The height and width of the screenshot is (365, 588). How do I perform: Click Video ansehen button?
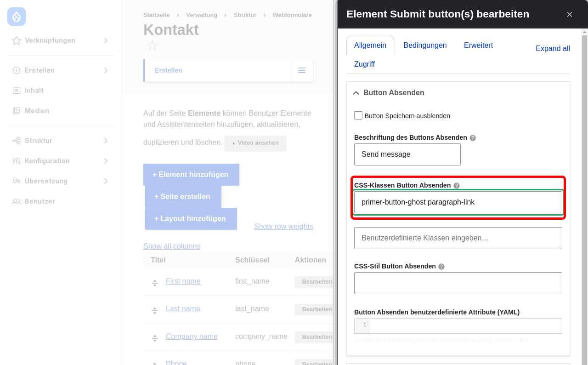[x=255, y=143]
